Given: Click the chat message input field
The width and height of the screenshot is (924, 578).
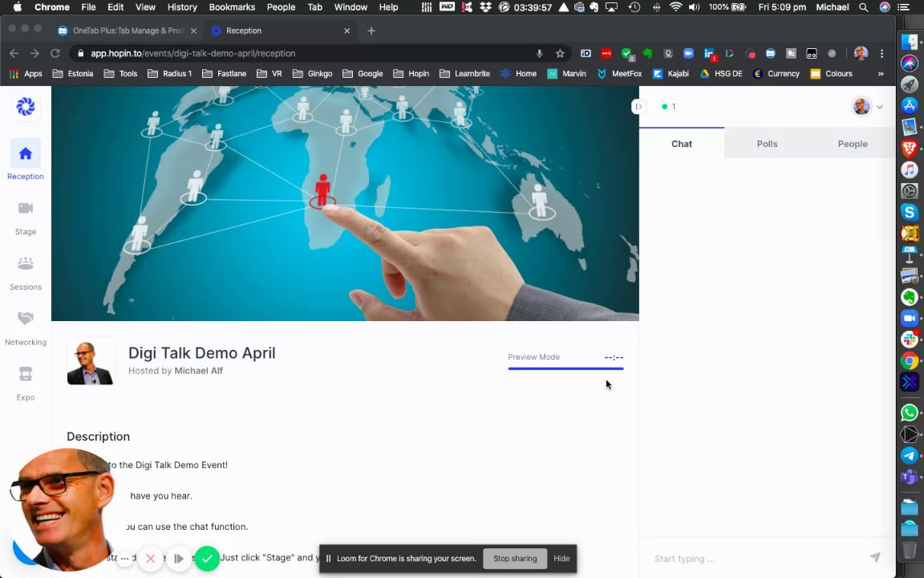Looking at the screenshot, I should click(756, 558).
